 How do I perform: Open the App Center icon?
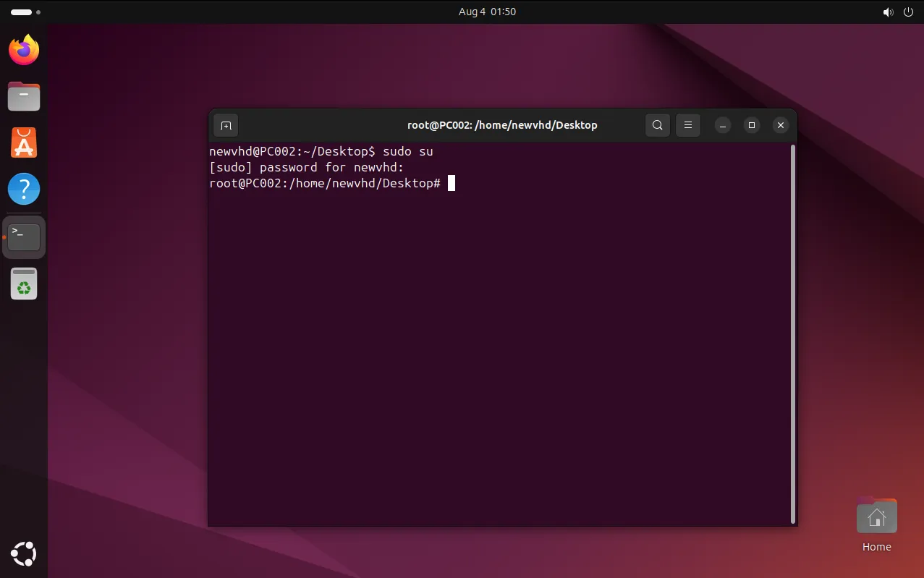pos(24,143)
